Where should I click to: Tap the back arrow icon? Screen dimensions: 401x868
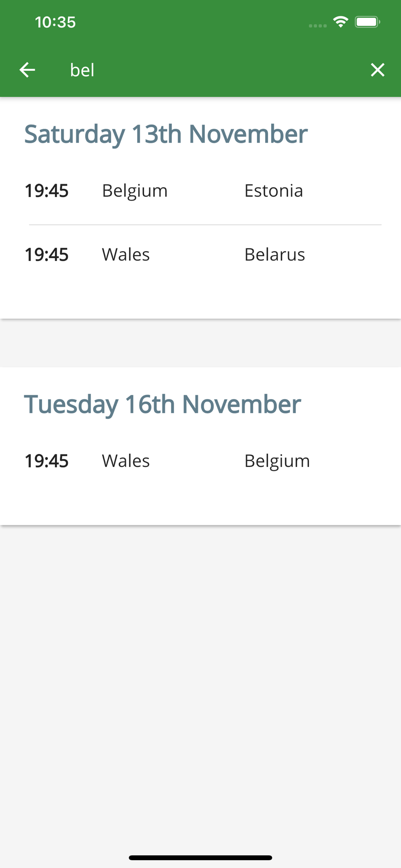tap(27, 70)
